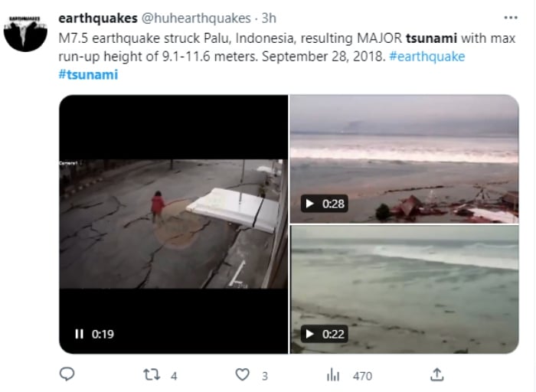The width and height of the screenshot is (536, 392).
Task: Click the retweet count number 4
Action: click(x=174, y=376)
